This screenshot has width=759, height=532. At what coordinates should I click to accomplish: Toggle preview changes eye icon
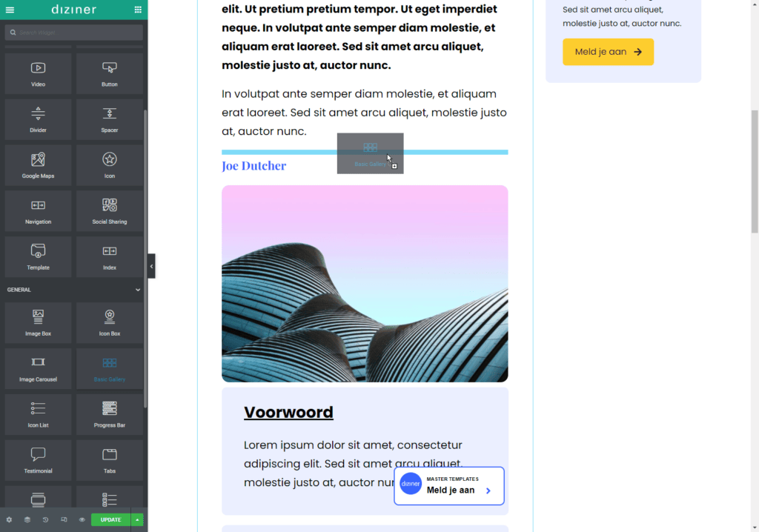coord(82,519)
